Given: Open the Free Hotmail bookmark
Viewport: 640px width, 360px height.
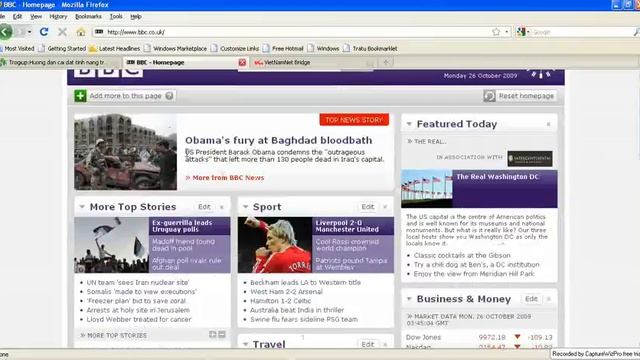Looking at the screenshot, I should [x=283, y=49].
